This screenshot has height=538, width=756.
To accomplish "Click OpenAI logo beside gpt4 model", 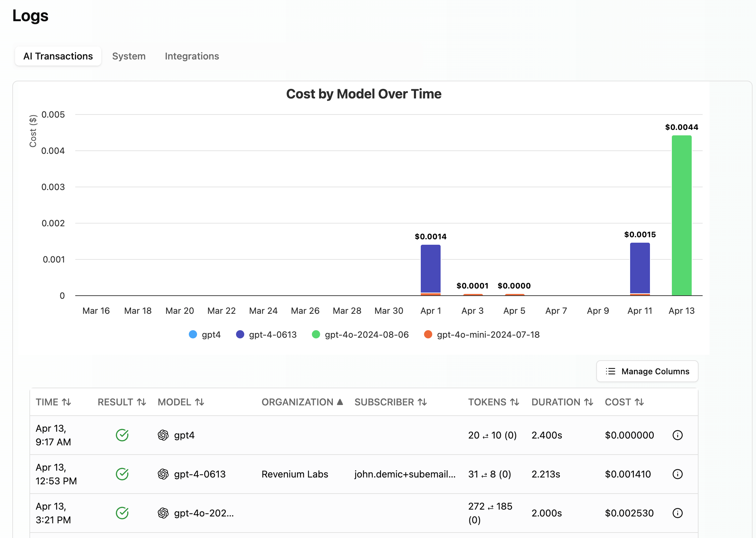I will coord(163,435).
